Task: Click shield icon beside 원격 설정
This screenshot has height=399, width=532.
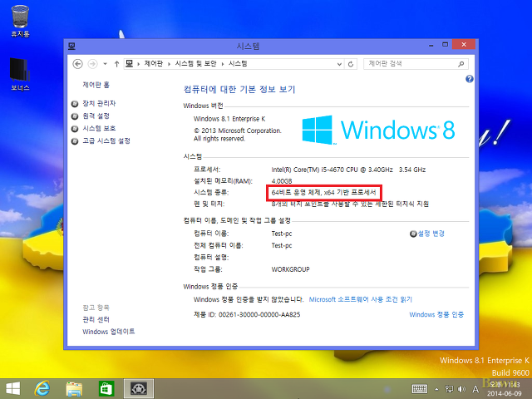Action: pos(75,116)
